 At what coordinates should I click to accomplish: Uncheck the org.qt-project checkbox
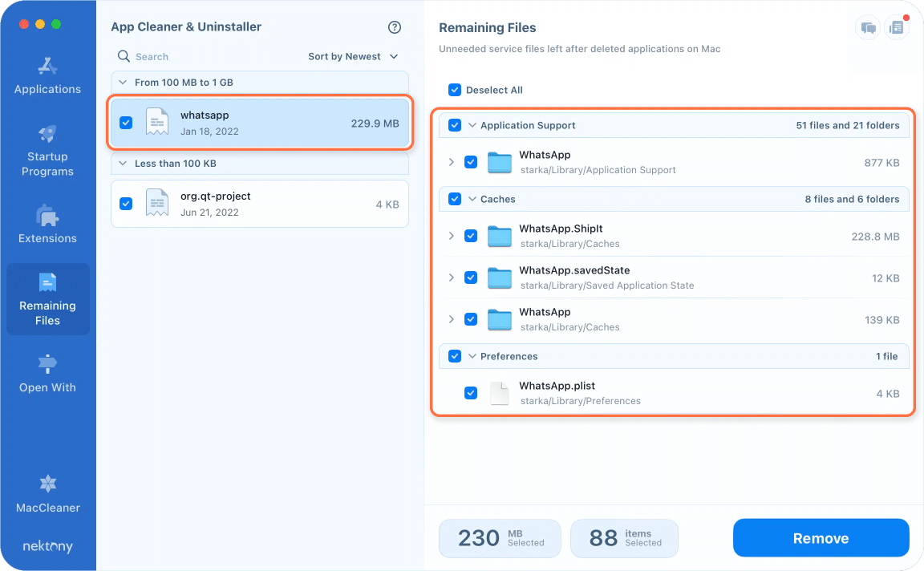click(x=126, y=203)
